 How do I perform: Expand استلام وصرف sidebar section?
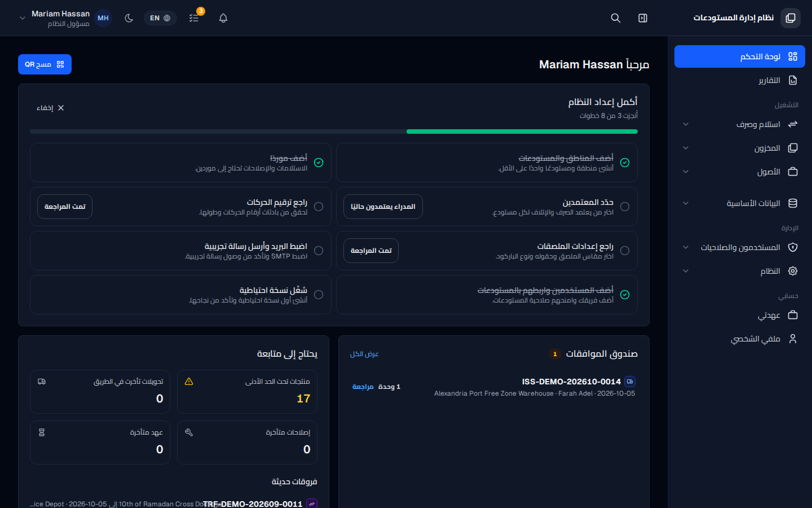point(740,124)
